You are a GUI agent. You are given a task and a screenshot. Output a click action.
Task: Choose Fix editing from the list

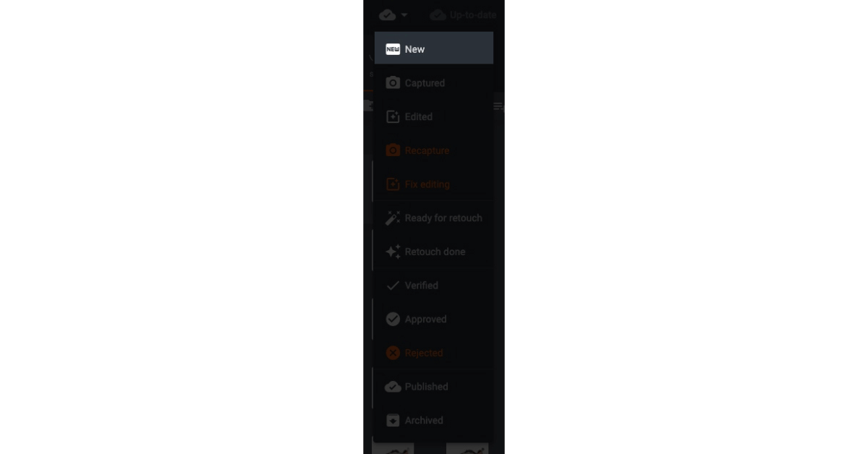[x=434, y=184]
